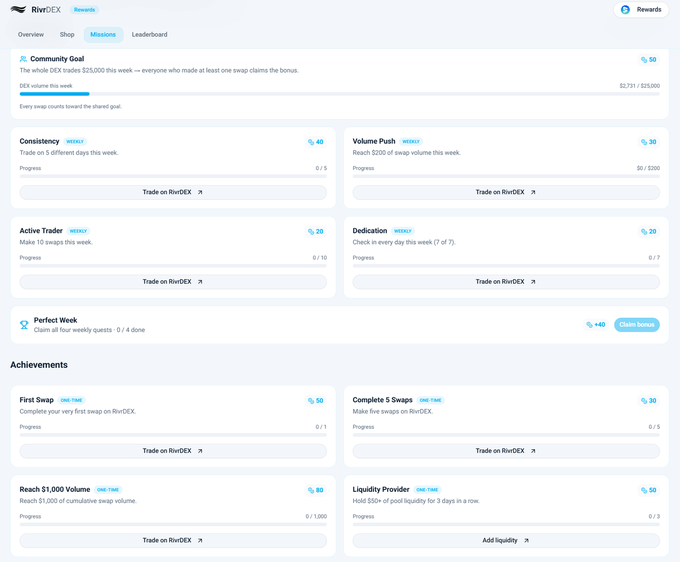
Task: Click external arrow icon in Dedication trade button
Action: [533, 282]
